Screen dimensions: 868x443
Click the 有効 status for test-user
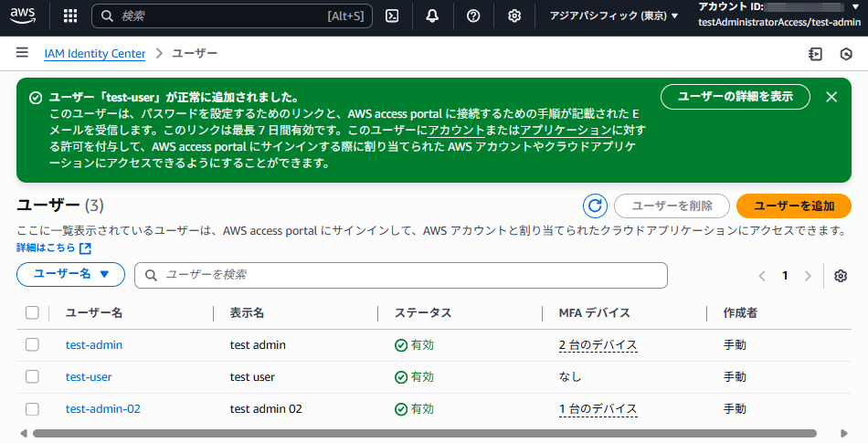tap(414, 376)
